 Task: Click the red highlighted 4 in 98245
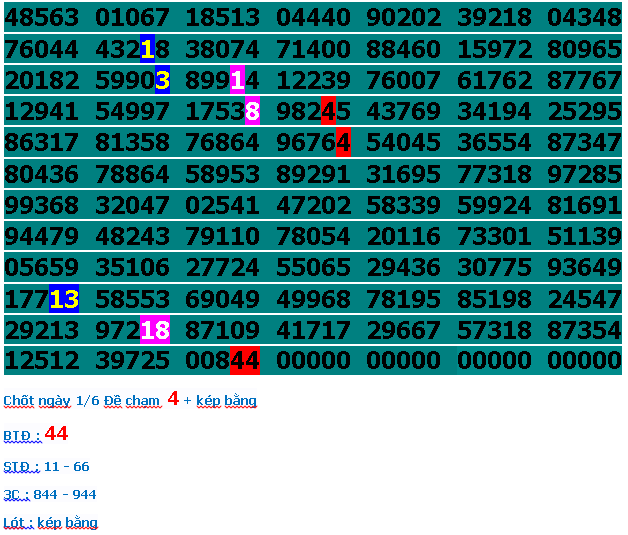point(328,112)
